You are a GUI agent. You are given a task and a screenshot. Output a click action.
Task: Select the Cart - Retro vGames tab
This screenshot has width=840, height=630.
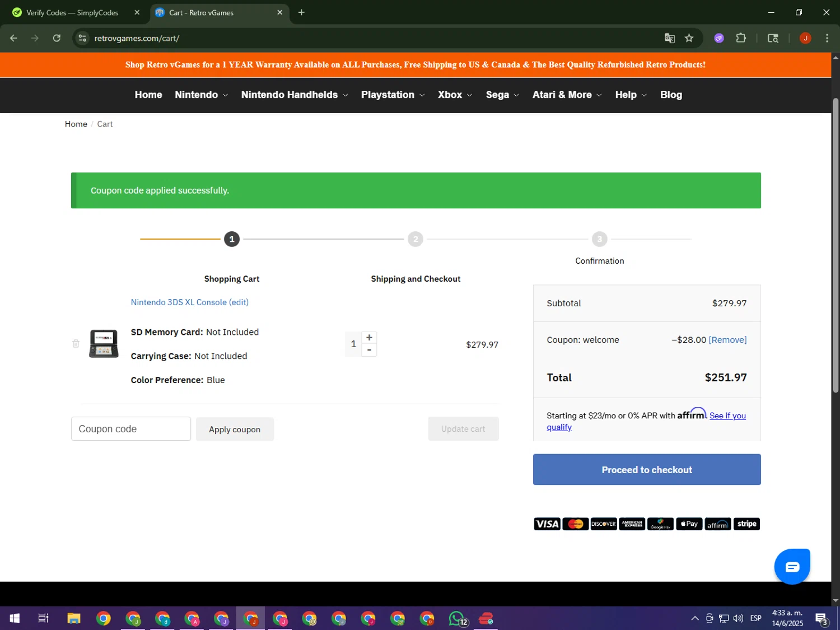[x=219, y=12]
